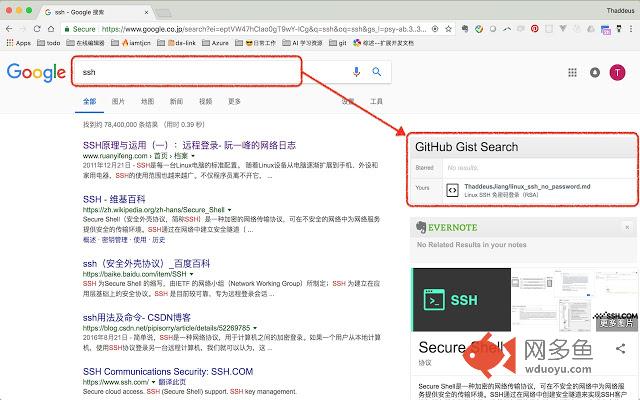Expand dropdown arrow after zh.wikipedia.org URL
Viewport: 640px width, 400px height.
coord(229,210)
